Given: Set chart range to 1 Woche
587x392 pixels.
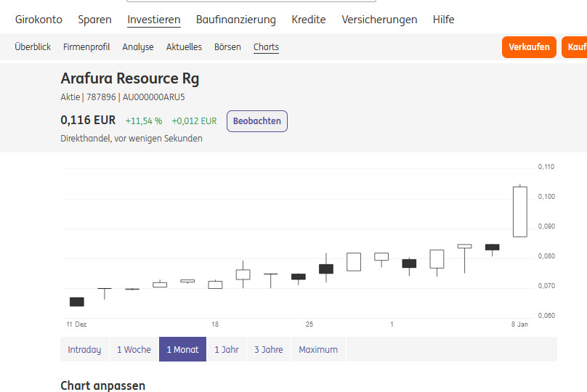Looking at the screenshot, I should [134, 349].
